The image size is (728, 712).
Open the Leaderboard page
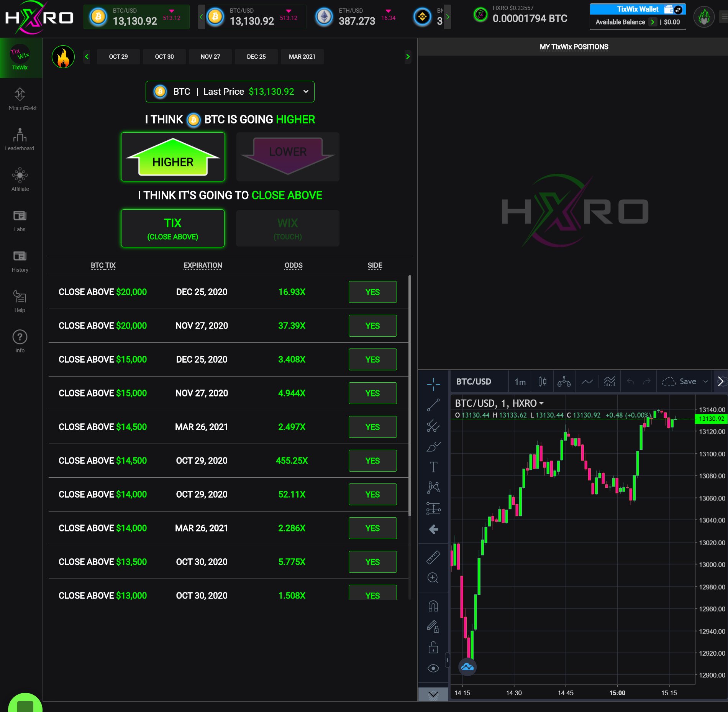click(20, 140)
